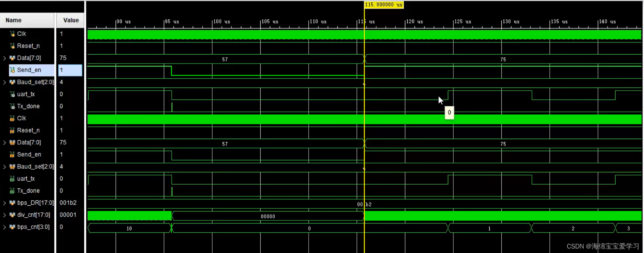Image resolution: width=644 pixels, height=253 pixels.
Task: Click the second Tx_done signal icon
Action: pyautogui.click(x=12, y=191)
